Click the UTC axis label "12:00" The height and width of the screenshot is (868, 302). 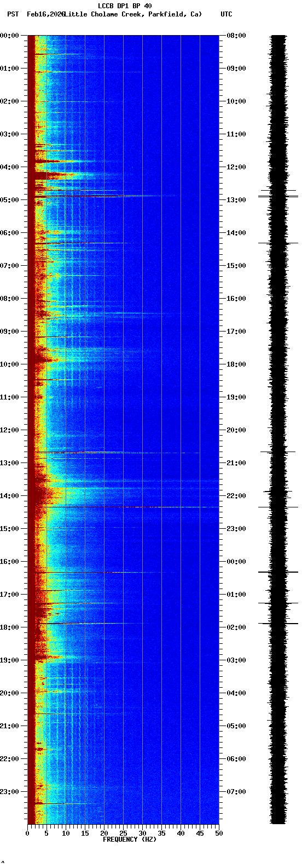pyautogui.click(x=236, y=167)
